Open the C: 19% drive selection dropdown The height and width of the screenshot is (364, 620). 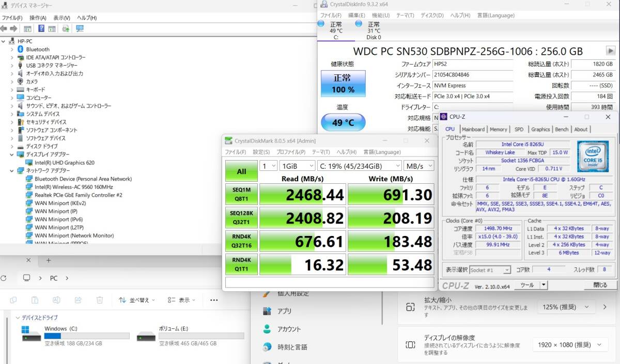(x=360, y=166)
